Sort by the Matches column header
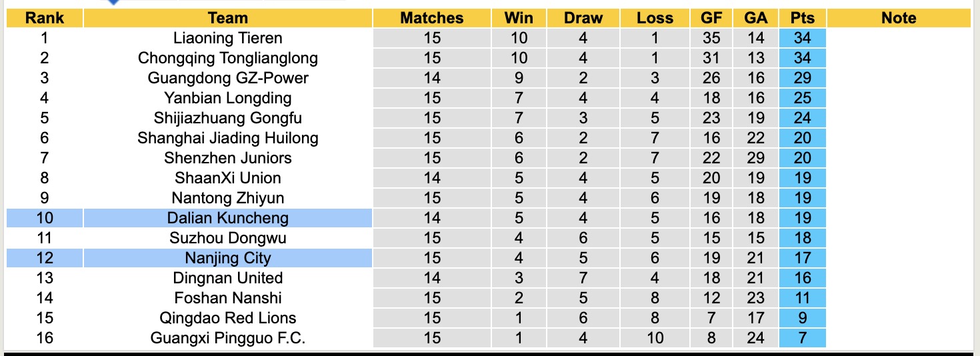This screenshot has height=356, width=980. 431,18
